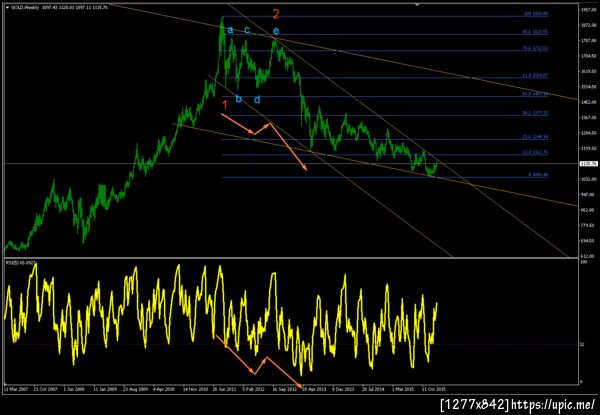Click the 5 Feb 2012 date label
Image resolution: width=600 pixels, height=415 pixels.
pos(254,389)
